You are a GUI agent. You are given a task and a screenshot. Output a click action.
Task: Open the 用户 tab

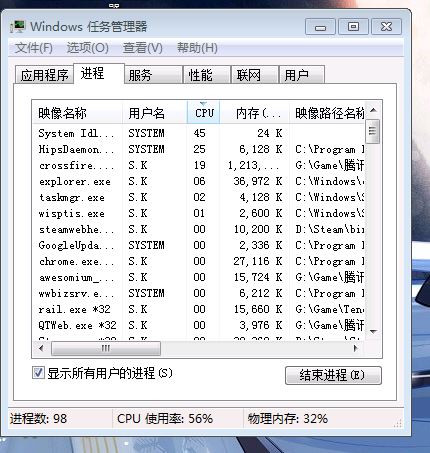pos(301,75)
